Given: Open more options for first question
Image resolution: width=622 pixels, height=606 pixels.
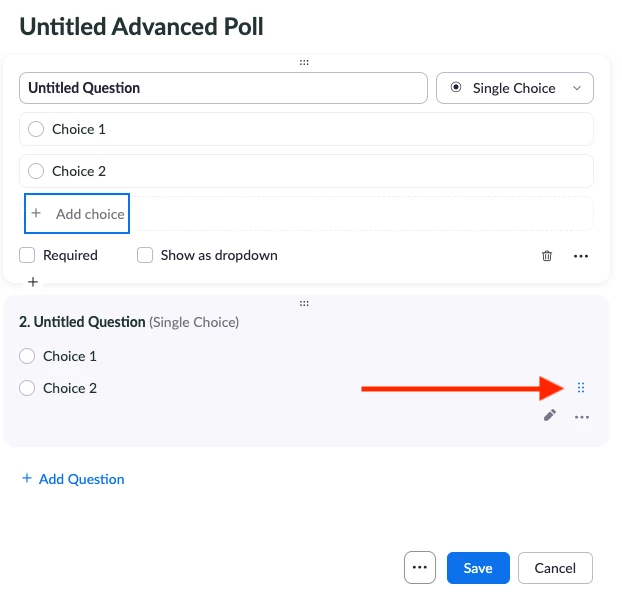Looking at the screenshot, I should tap(581, 256).
